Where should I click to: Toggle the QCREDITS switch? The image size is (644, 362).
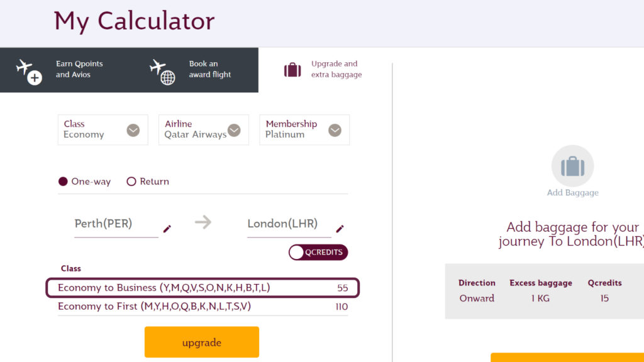(x=318, y=251)
